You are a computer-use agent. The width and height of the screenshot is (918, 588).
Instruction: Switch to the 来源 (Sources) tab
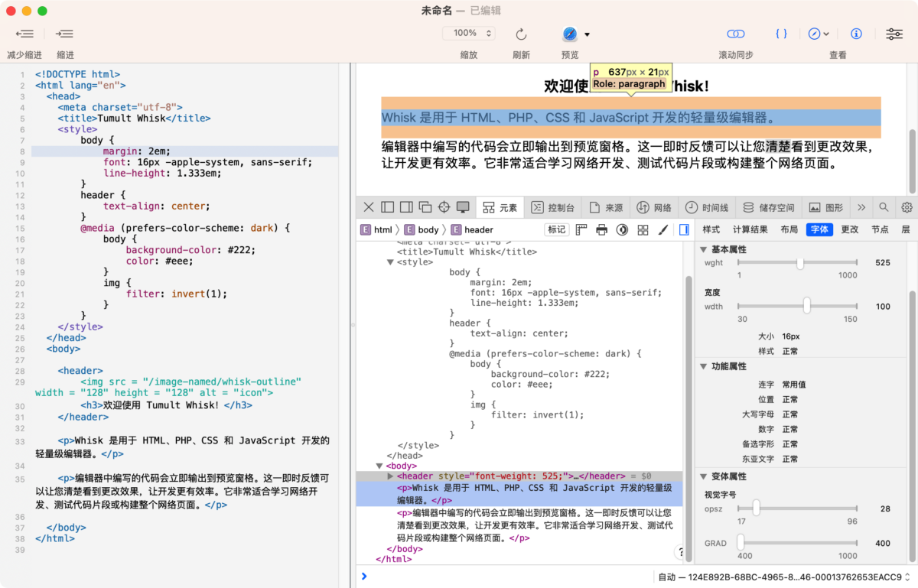[606, 207]
